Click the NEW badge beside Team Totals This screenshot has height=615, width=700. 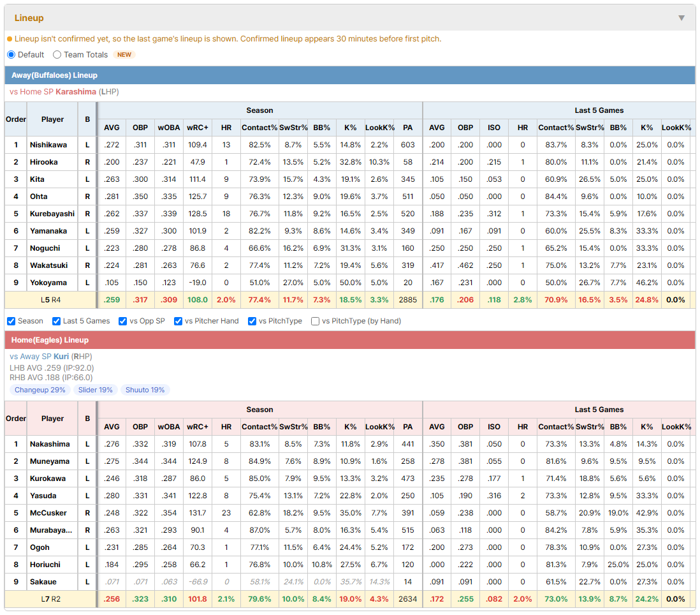click(x=124, y=54)
